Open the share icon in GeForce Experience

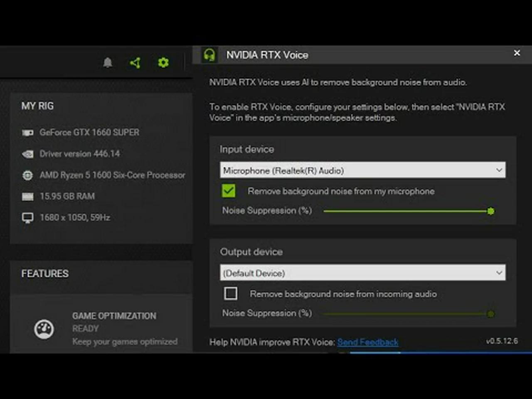coord(135,63)
